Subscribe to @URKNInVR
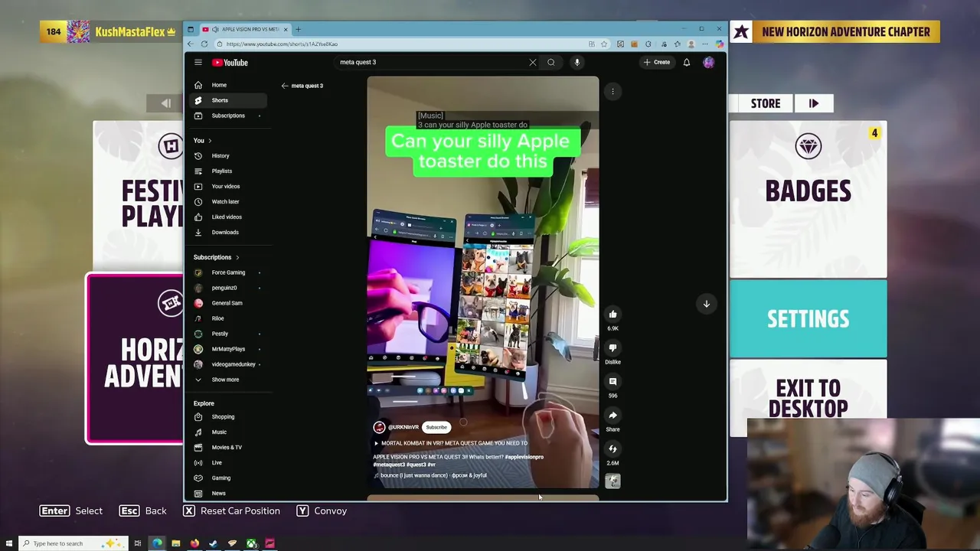The height and width of the screenshot is (551, 980). click(x=436, y=427)
